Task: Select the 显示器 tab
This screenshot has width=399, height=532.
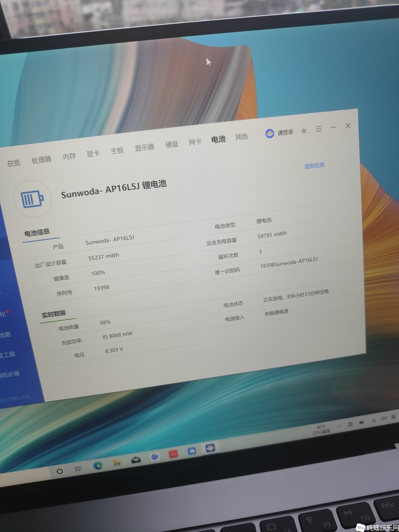Action: click(144, 147)
